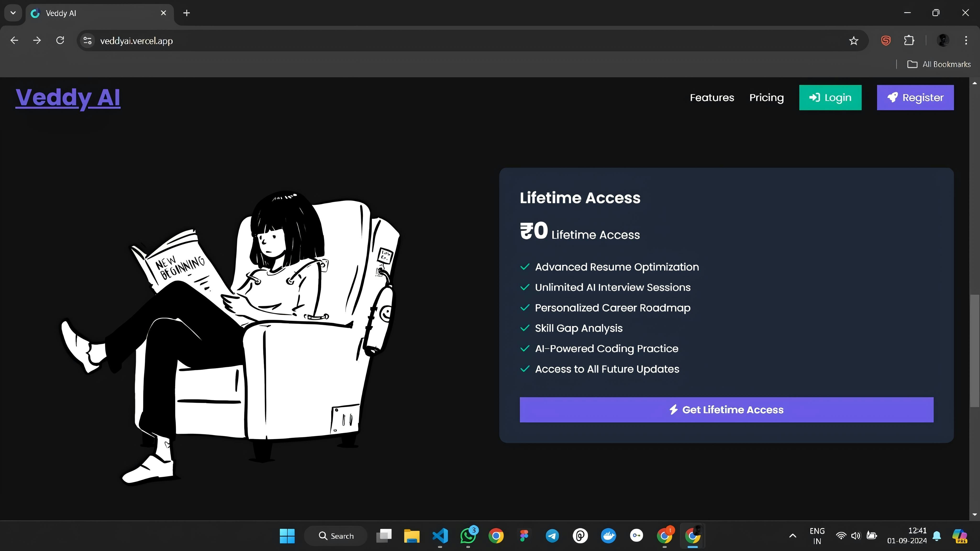Open Visual Studio Code from taskbar
The width and height of the screenshot is (980, 551).
point(440,536)
